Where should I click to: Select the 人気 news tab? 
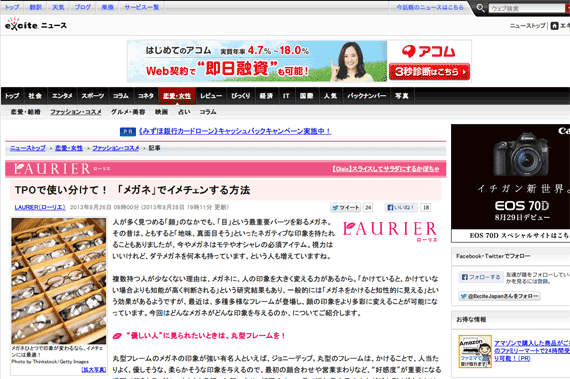(x=330, y=96)
